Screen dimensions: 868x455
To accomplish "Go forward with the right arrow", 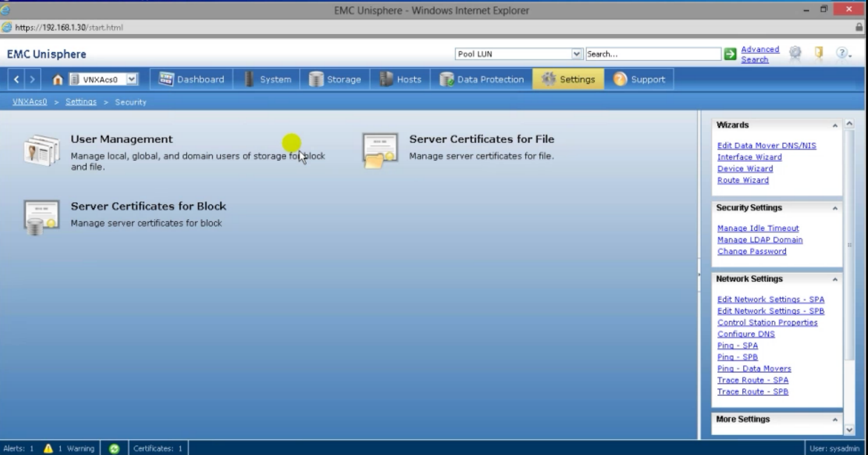I will (x=32, y=79).
